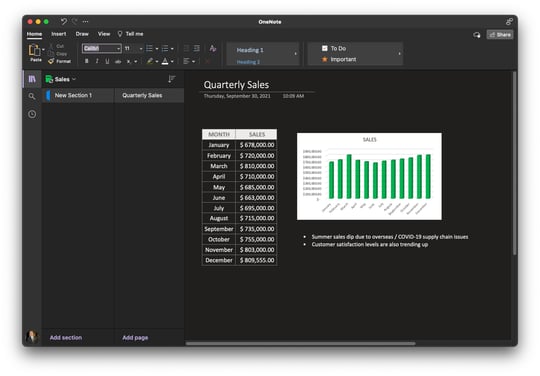
Task: Click the Undo arrow in title bar
Action: tap(64, 22)
